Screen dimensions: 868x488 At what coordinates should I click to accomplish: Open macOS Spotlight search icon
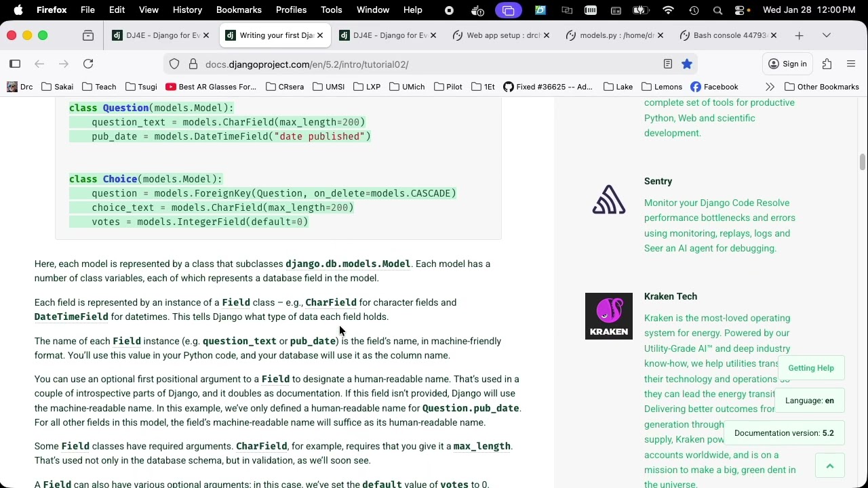pos(717,10)
